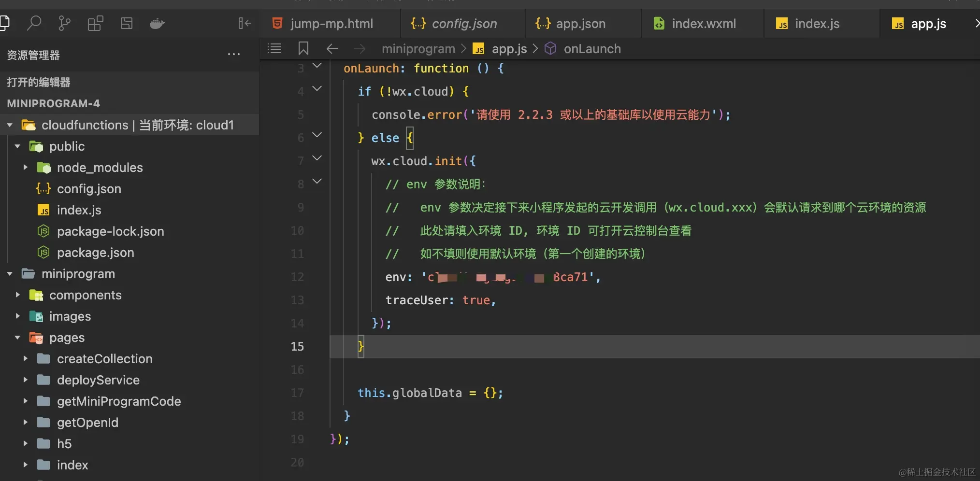This screenshot has height=481, width=980.
Task: Click the this.globalData = {} line
Action: click(430, 393)
